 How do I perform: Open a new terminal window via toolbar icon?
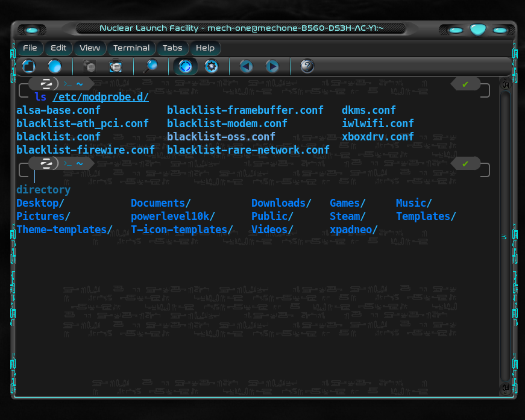pos(55,66)
